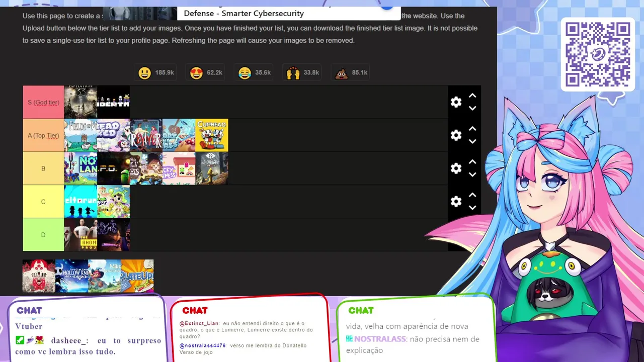Click the raised-hands reaction 33.8k

click(x=303, y=73)
